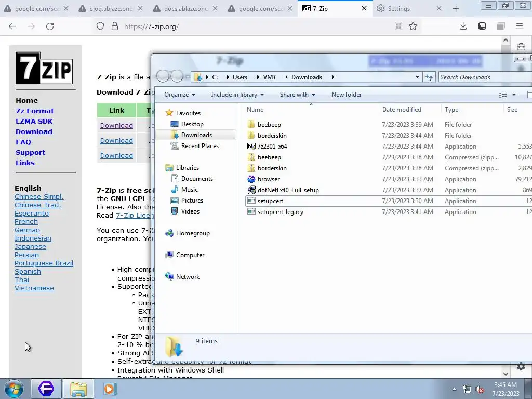
Task: Click the muted volume tray icon
Action: coord(480,390)
